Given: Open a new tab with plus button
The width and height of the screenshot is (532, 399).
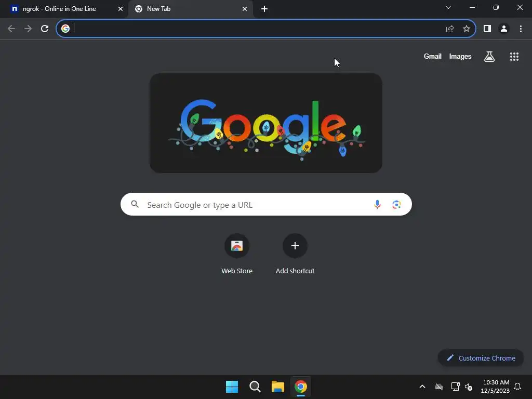Looking at the screenshot, I should click(264, 9).
